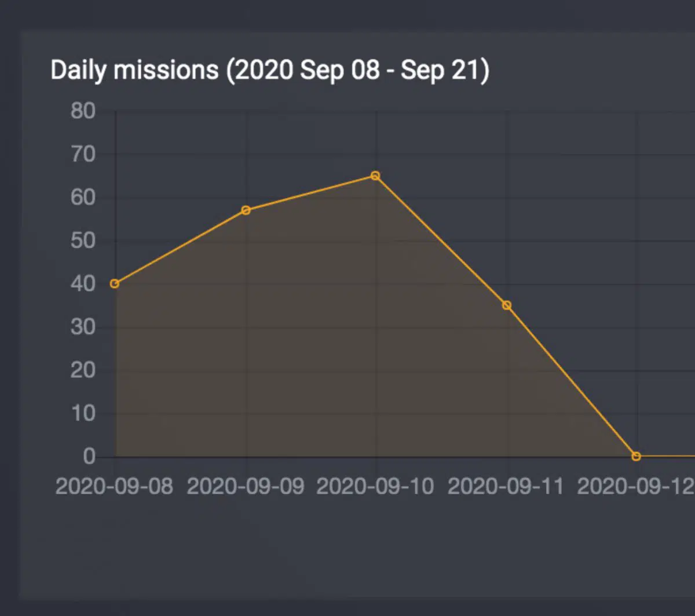Image resolution: width=695 pixels, height=616 pixels.
Task: Select the 40 y-axis tick label
Action: tap(83, 284)
